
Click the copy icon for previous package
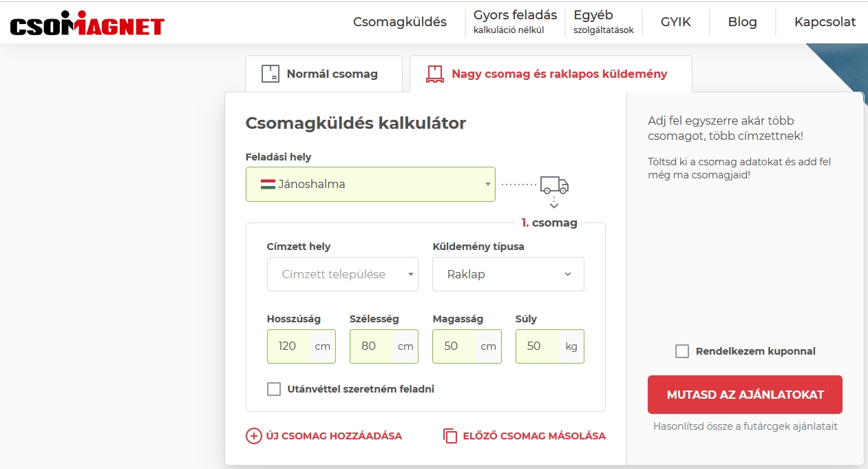(450, 436)
